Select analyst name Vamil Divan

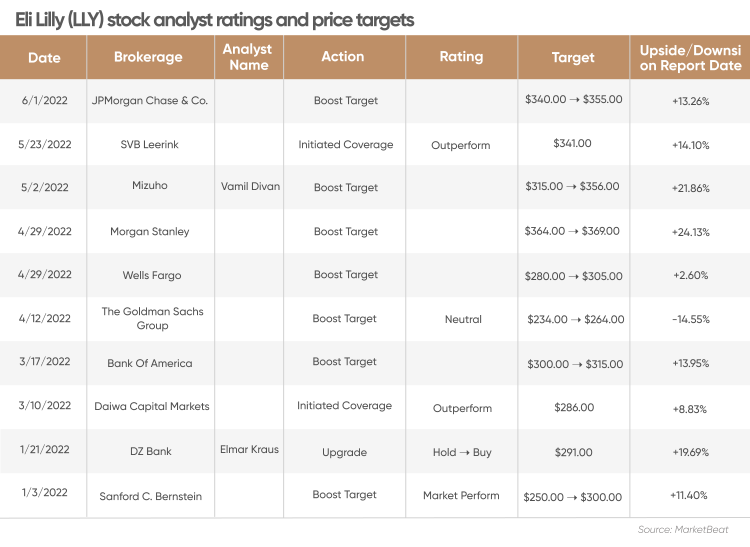[x=250, y=186]
